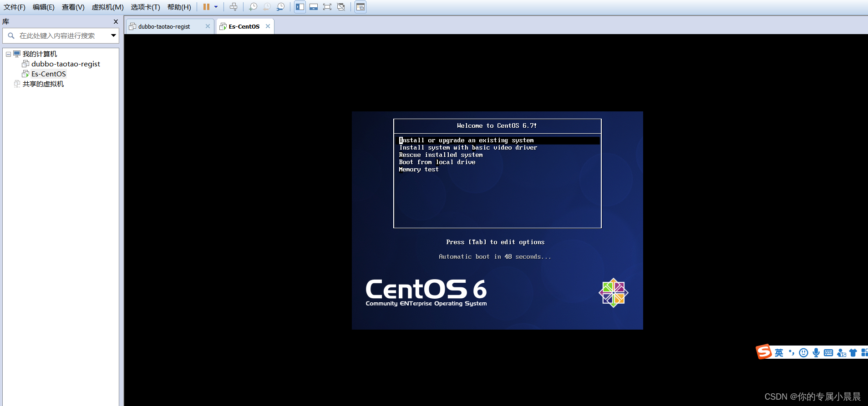Open the snapshot manager wrench-clock icon
Viewport: 868px width, 406px height.
point(280,7)
